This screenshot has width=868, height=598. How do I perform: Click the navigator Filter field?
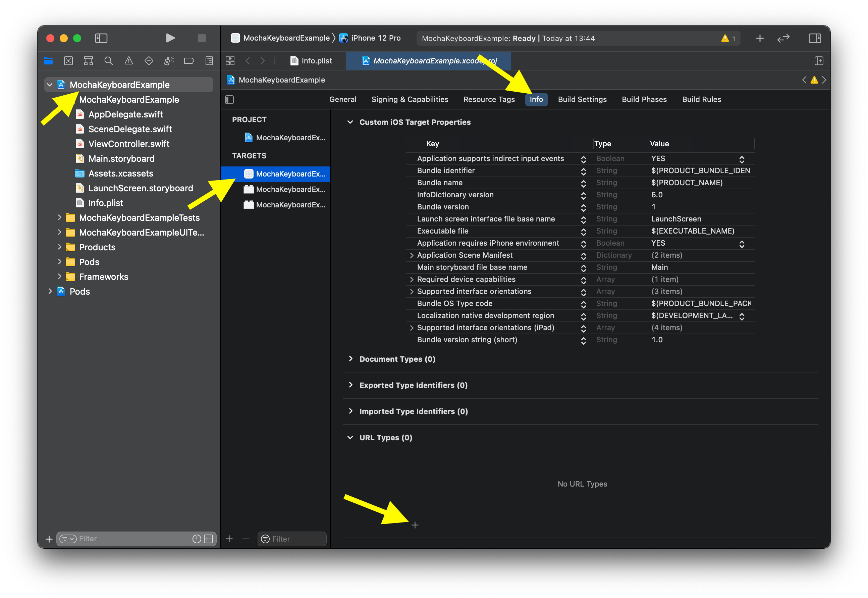coord(136,539)
